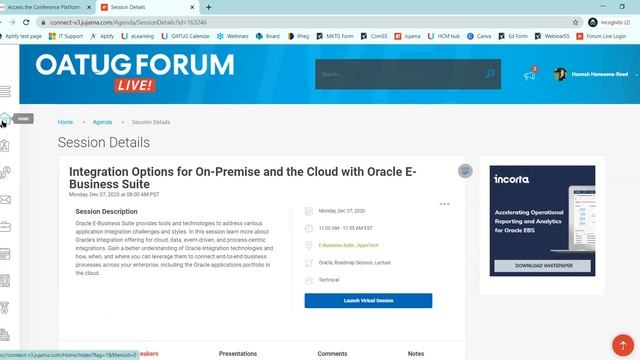Image resolution: width=640 pixels, height=360 pixels.
Task: Click the search magnifier icon
Action: (490, 74)
